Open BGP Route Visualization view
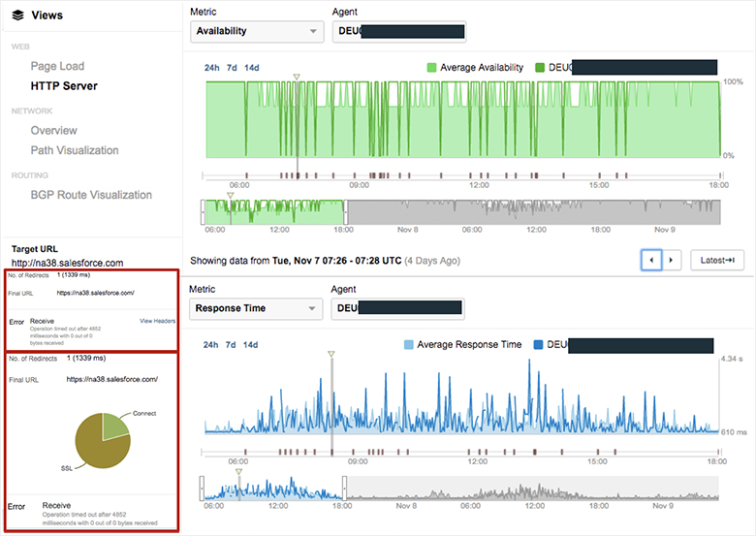Screen dimensions: 756x536 pyautogui.click(x=91, y=195)
